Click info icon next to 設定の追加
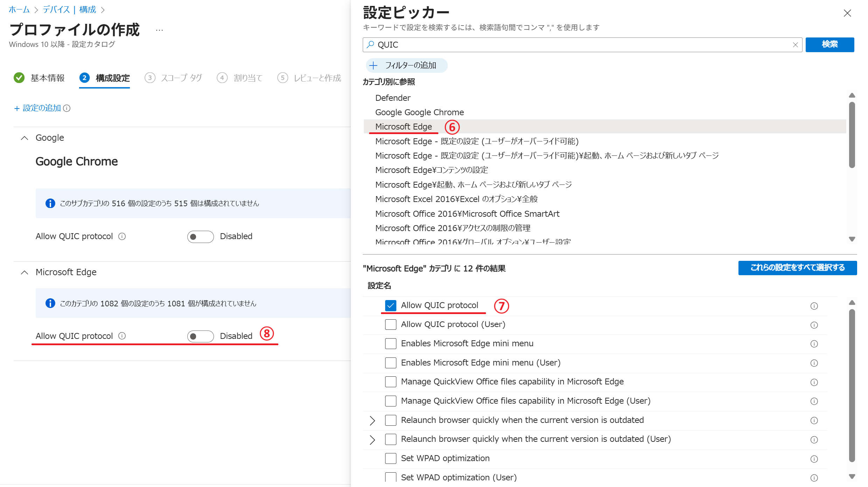 pos(67,108)
